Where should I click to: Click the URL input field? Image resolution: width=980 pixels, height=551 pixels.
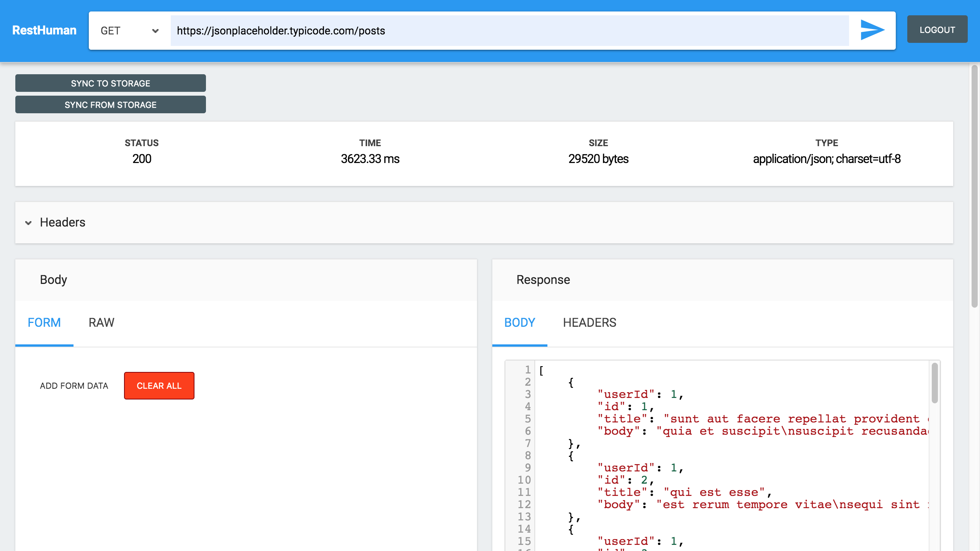point(509,31)
